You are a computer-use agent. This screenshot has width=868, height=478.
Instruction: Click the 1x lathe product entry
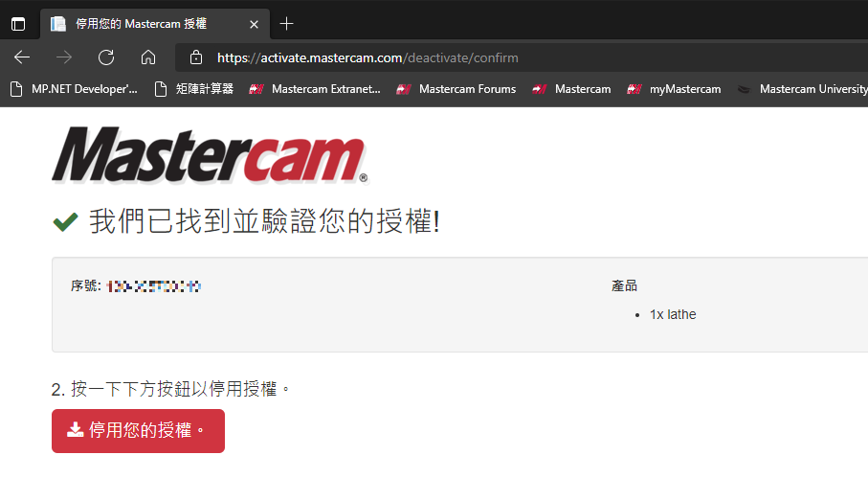(x=673, y=314)
